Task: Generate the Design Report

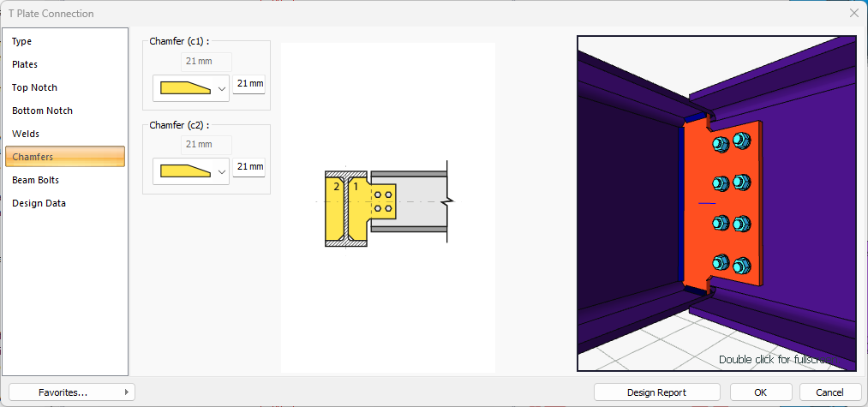Action: (x=657, y=392)
